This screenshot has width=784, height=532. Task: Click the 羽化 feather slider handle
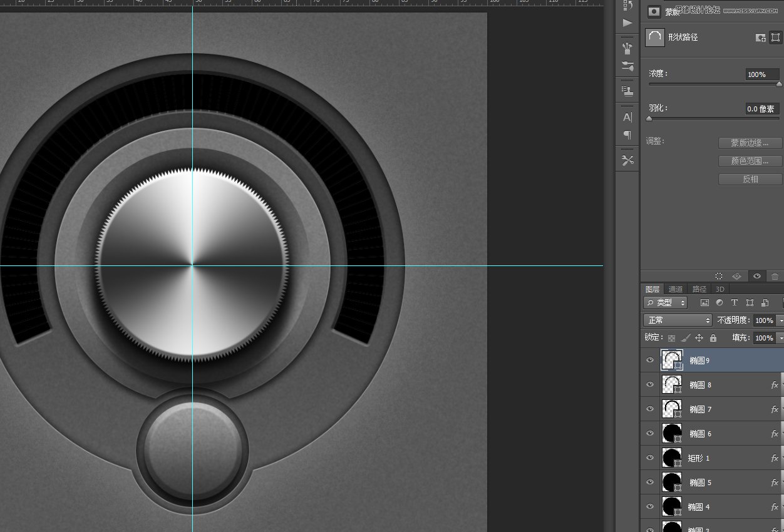point(649,118)
